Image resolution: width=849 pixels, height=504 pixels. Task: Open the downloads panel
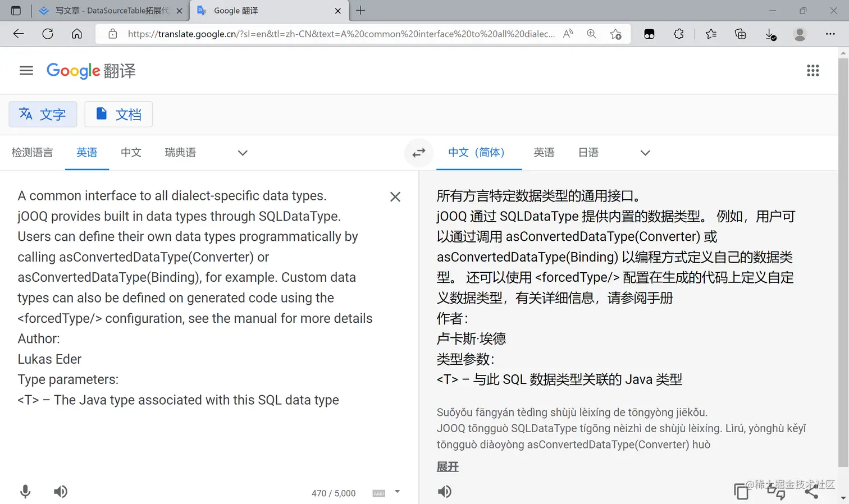point(771,34)
